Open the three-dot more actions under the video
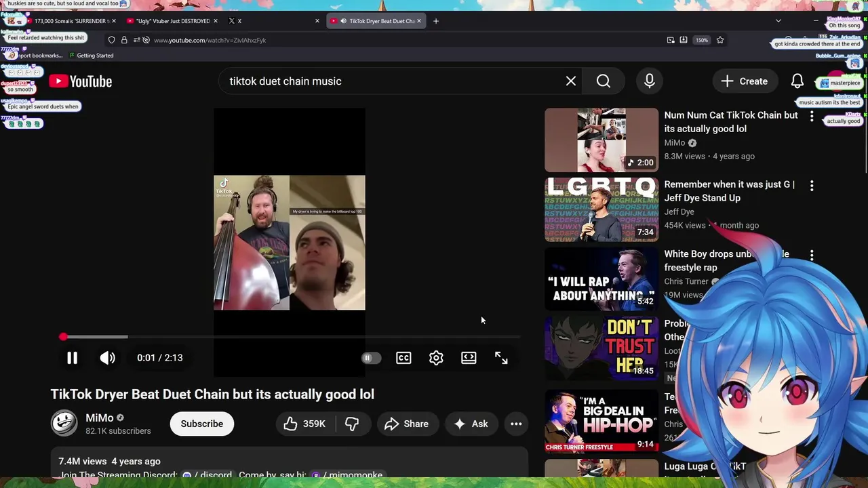868x488 pixels. (x=516, y=424)
